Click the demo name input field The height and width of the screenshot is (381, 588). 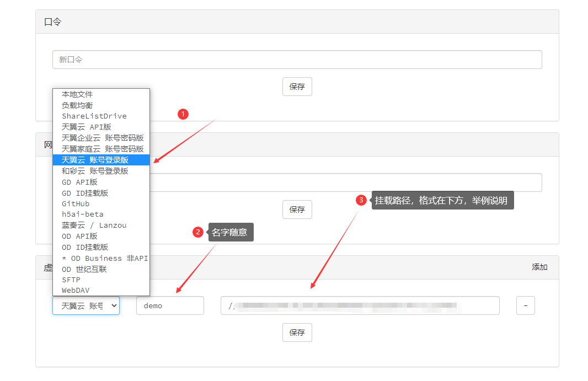[170, 305]
